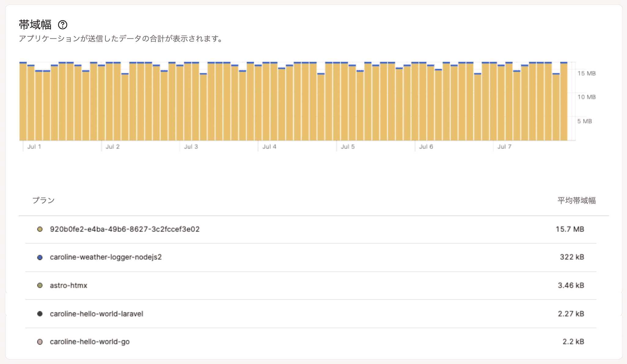
Task: Click the 3.46 kB bandwidth value
Action: [x=571, y=286]
